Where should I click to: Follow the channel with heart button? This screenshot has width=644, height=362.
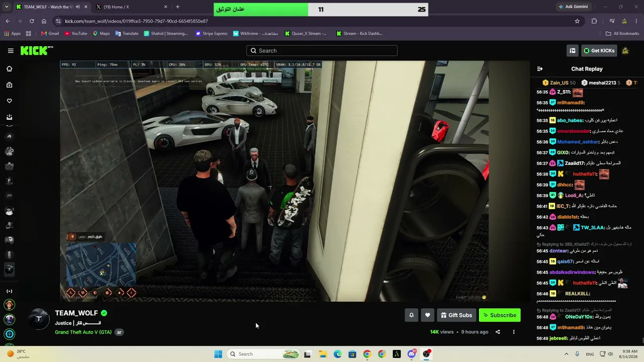tap(427, 315)
